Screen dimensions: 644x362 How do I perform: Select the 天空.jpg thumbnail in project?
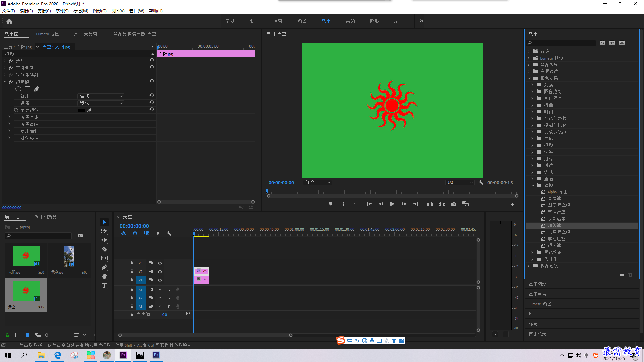69,257
